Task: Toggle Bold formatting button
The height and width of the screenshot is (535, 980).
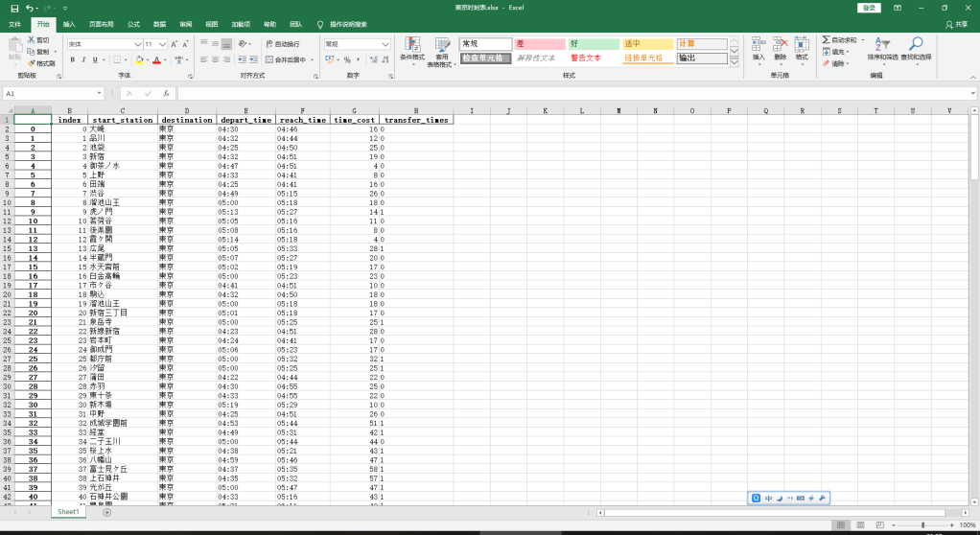Action: click(72, 59)
